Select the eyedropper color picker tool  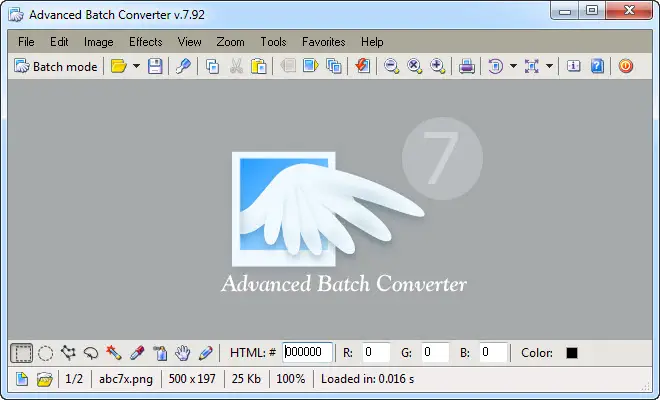pos(137,353)
